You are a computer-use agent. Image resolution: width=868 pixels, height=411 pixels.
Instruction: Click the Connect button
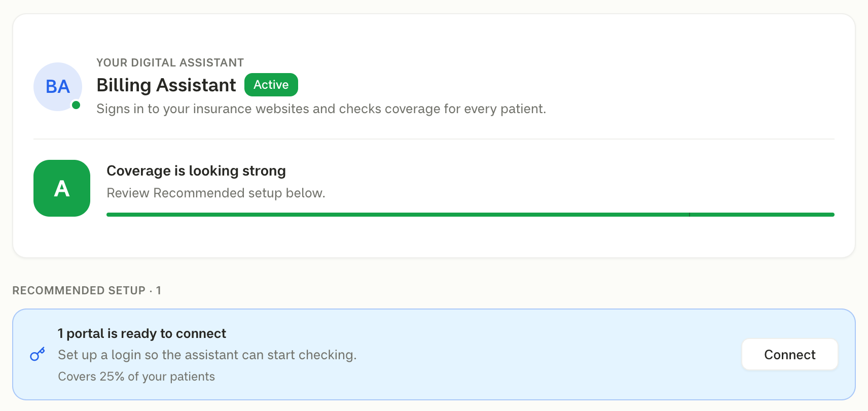pos(789,354)
